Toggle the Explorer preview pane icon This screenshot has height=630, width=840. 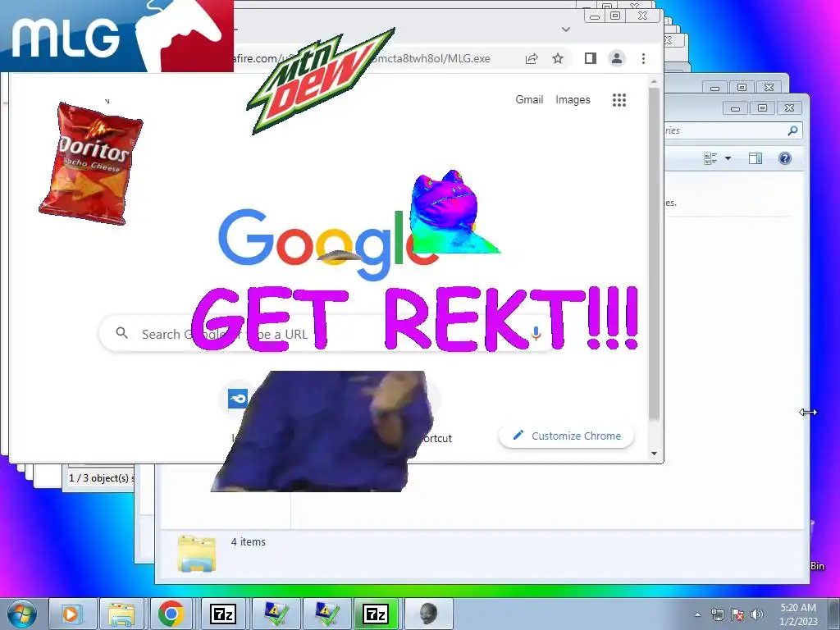pos(756,158)
